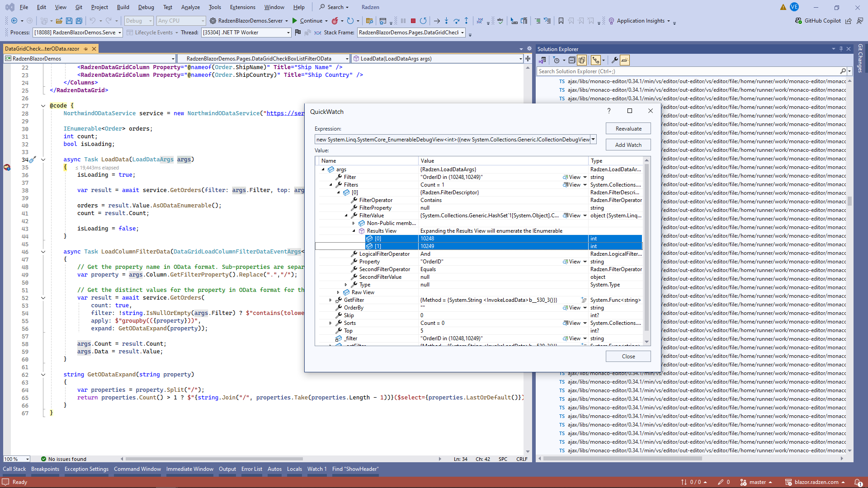Open the Analyze menu

click(190, 7)
